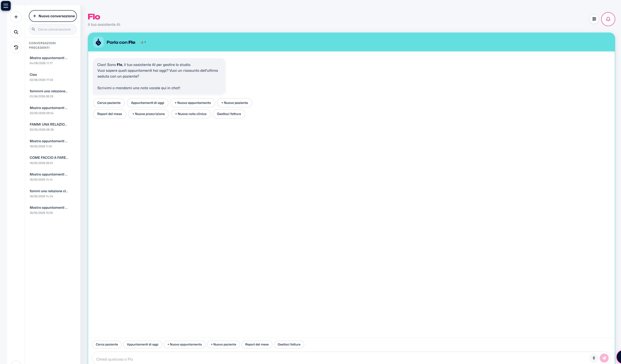Image resolution: width=621 pixels, height=364 pixels.
Task: Open the filter settings sliders icon
Action: point(594,19)
